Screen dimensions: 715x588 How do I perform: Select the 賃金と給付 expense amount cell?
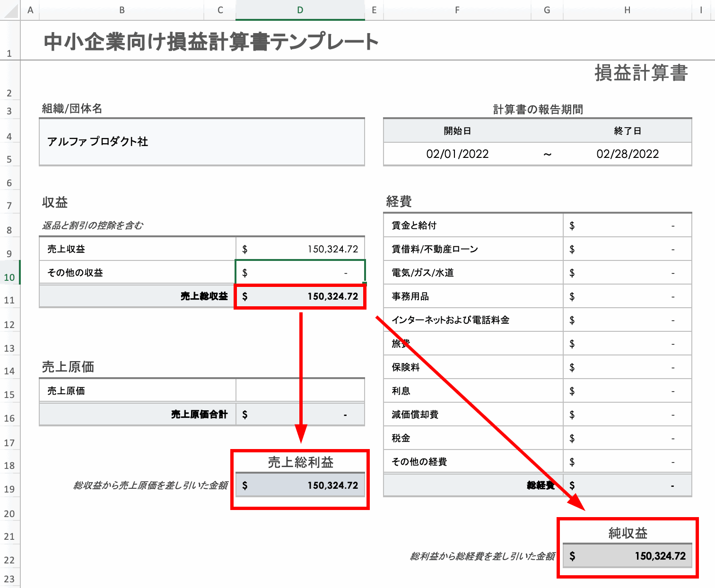(x=628, y=225)
